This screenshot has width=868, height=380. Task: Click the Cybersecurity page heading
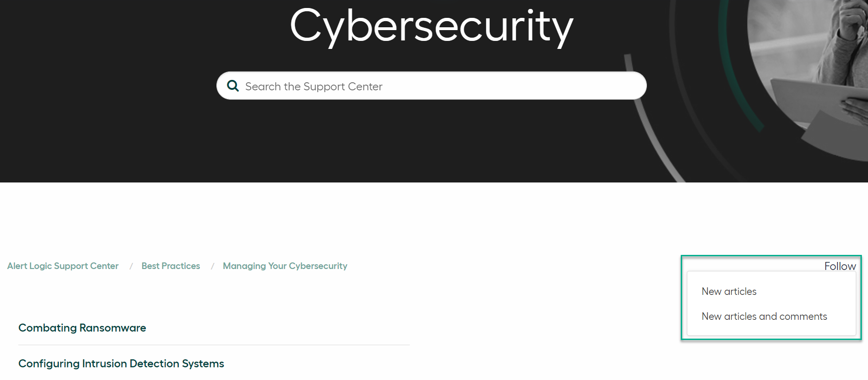(431, 26)
